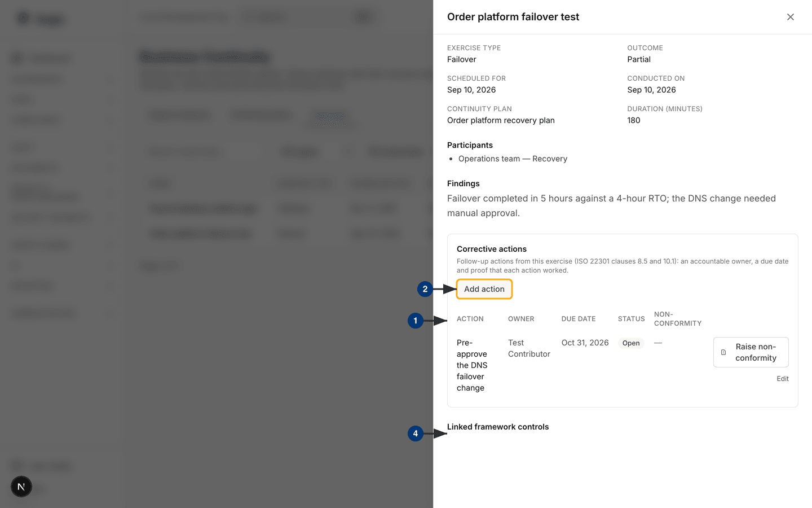Image resolution: width=812 pixels, height=508 pixels.
Task: Click the STATUS column header
Action: 631,319
